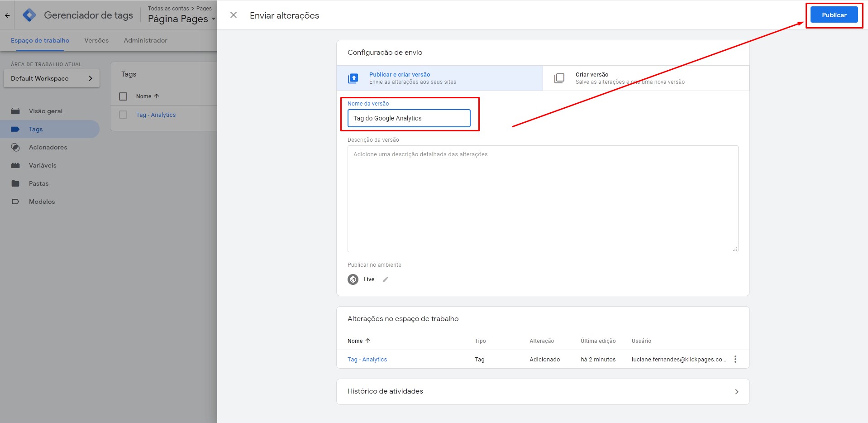The image size is (868, 423).
Task: Click the Visão geral briefcase icon
Action: point(15,111)
